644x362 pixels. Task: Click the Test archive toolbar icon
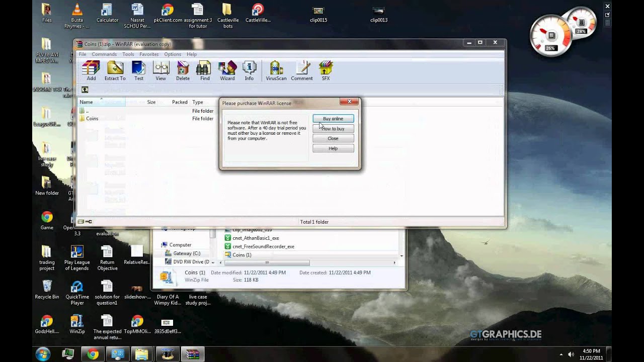coord(138,70)
